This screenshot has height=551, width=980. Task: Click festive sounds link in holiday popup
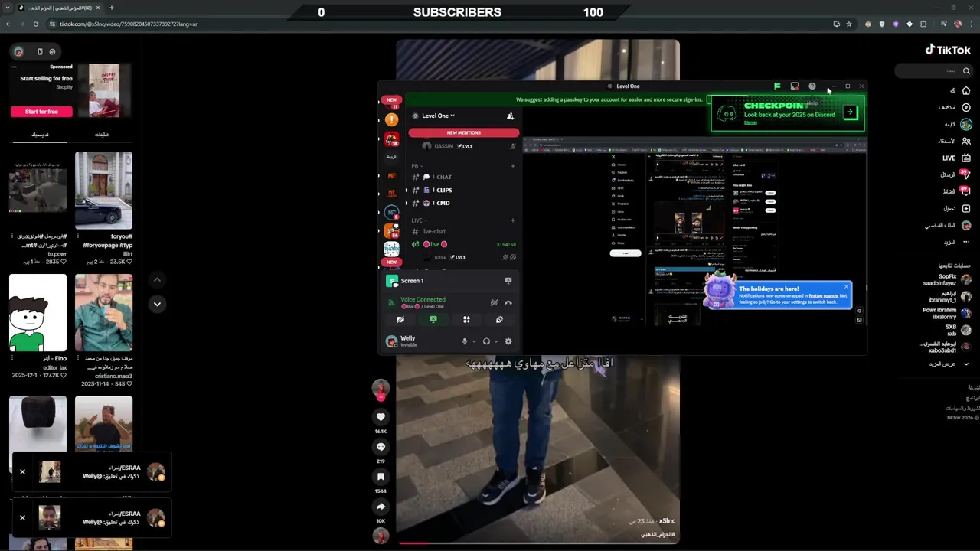tap(822, 295)
